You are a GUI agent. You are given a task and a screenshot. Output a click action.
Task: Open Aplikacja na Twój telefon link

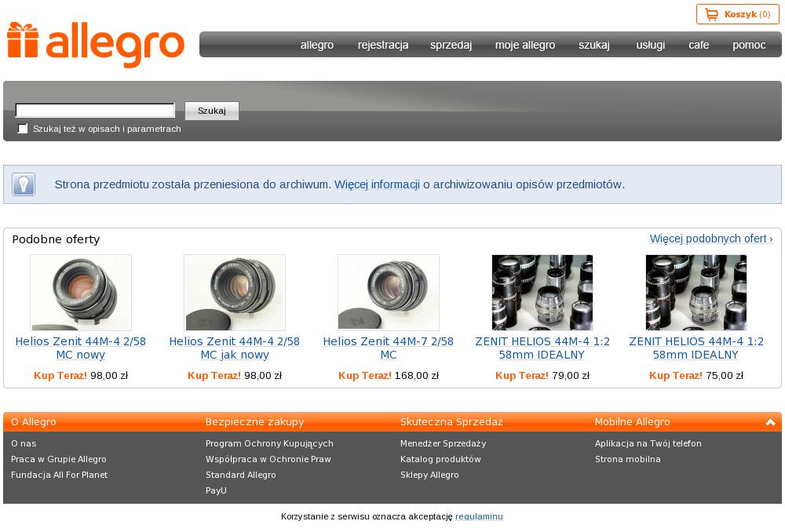pyautogui.click(x=648, y=443)
